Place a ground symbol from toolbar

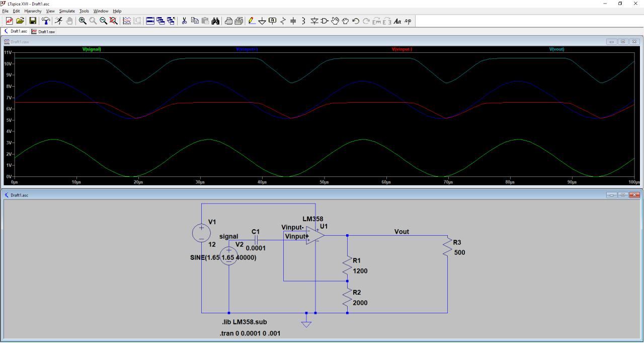click(262, 21)
